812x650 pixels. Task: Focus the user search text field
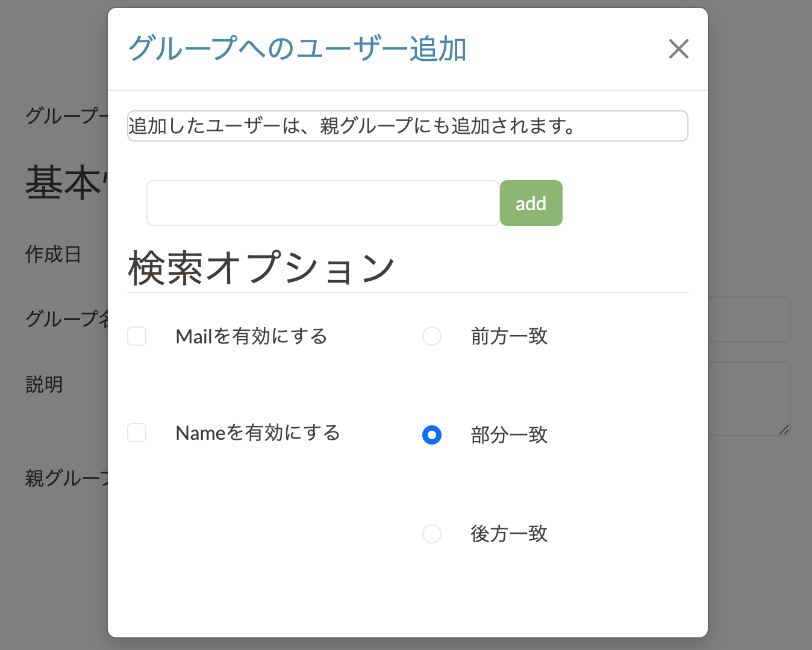(x=323, y=203)
